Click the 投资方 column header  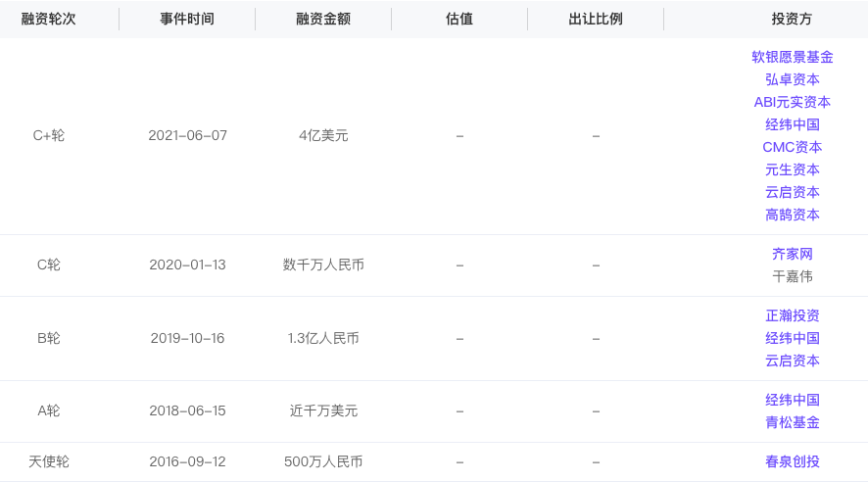[x=792, y=19]
